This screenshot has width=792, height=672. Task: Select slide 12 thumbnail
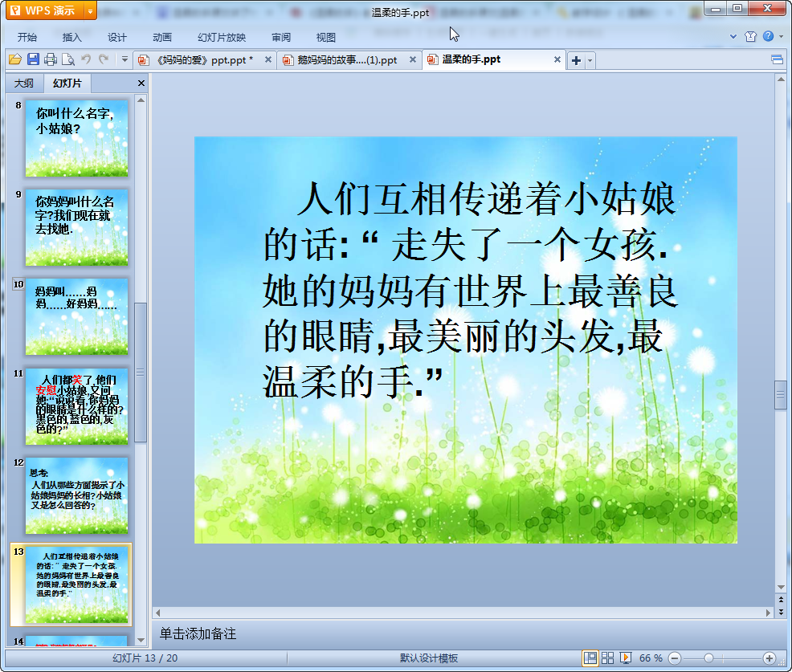coord(77,496)
